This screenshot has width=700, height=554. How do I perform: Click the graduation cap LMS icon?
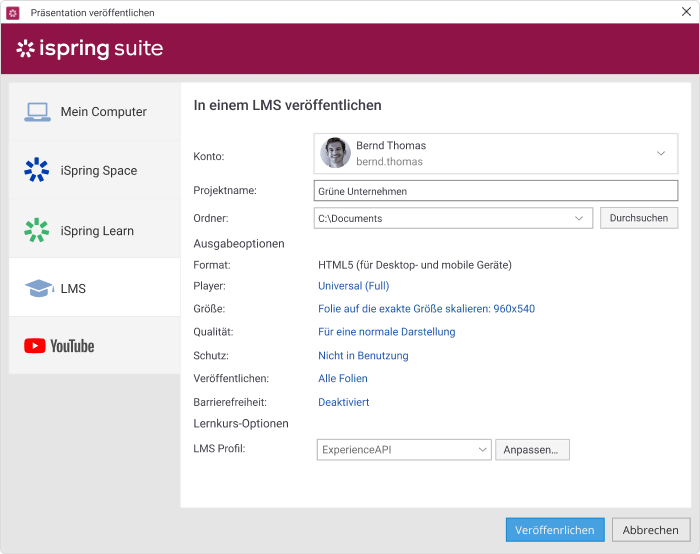[39, 288]
